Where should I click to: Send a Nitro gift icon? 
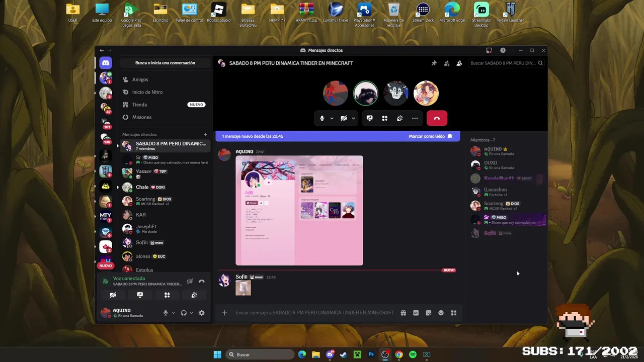point(403,313)
